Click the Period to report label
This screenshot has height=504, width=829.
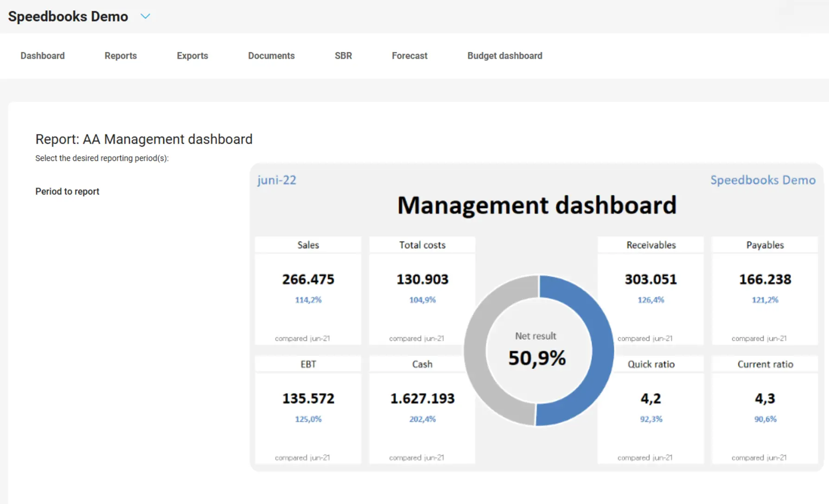click(67, 191)
